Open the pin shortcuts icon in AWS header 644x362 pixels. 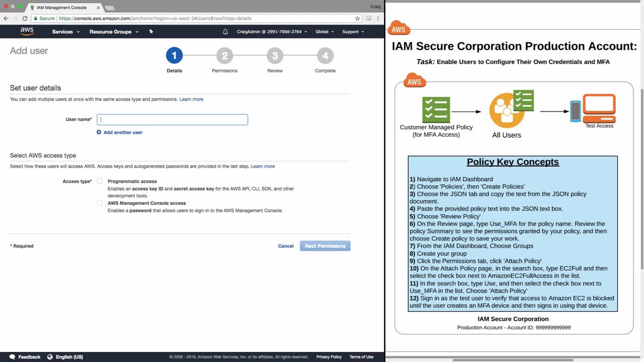coord(151,32)
